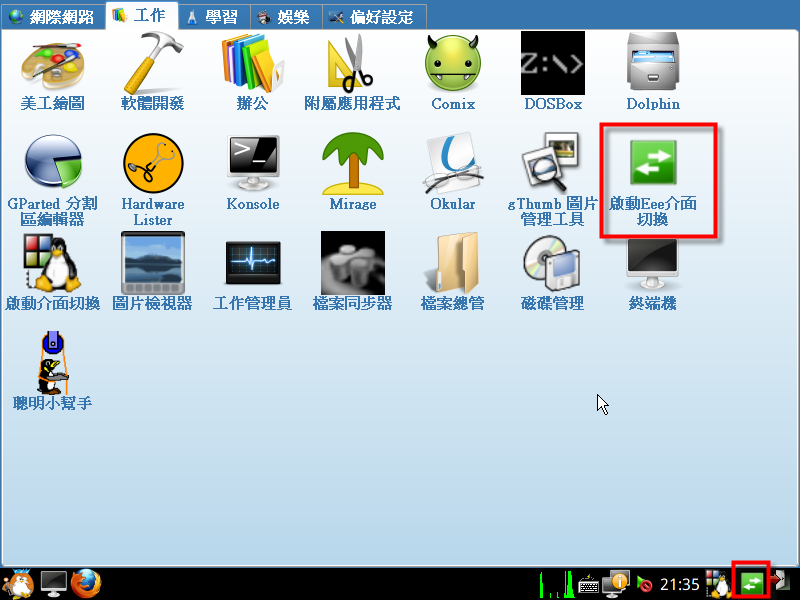Switch to the 網際網路 tab
This screenshot has width=800, height=600.
click(53, 16)
